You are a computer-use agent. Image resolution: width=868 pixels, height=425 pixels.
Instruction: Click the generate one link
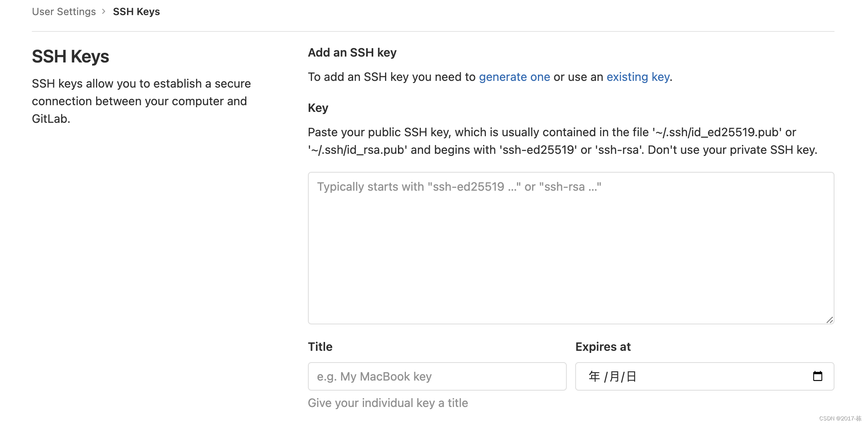[x=514, y=77]
